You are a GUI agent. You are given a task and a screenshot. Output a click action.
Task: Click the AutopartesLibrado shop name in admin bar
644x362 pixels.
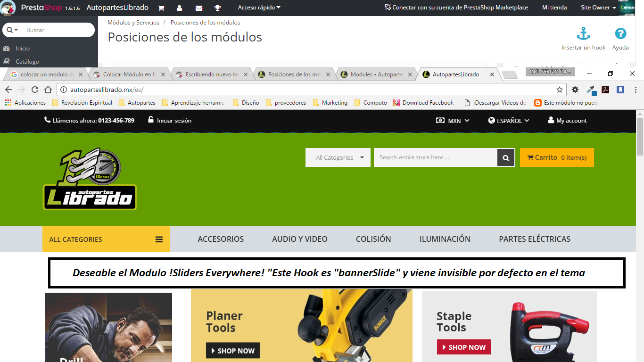pyautogui.click(x=117, y=8)
